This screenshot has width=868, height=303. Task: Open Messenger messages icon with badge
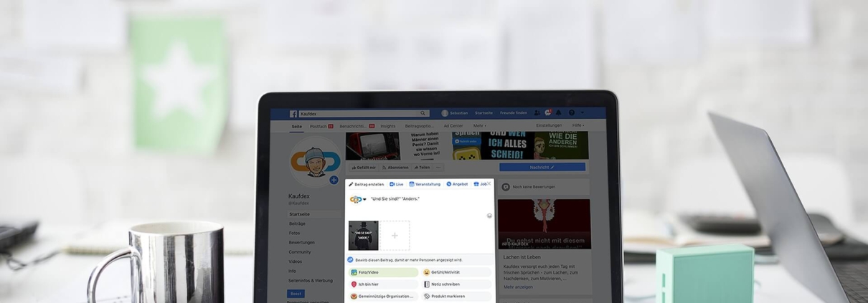click(x=548, y=112)
